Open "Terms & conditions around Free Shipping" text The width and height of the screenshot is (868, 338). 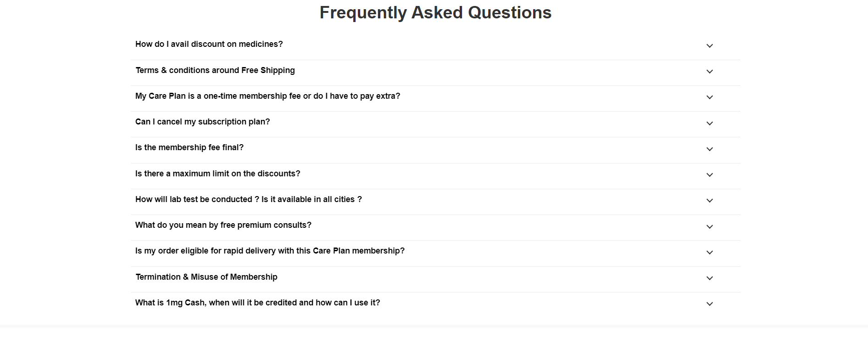point(215,70)
